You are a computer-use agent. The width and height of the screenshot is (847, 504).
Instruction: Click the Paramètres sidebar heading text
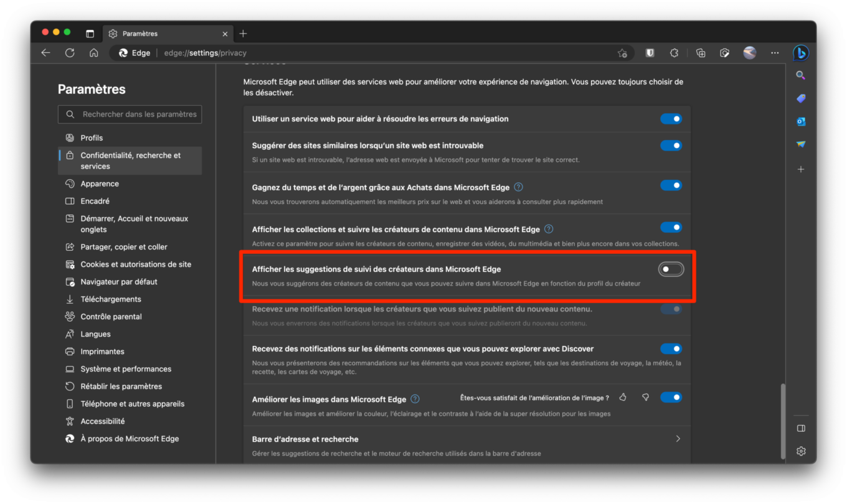tap(92, 89)
